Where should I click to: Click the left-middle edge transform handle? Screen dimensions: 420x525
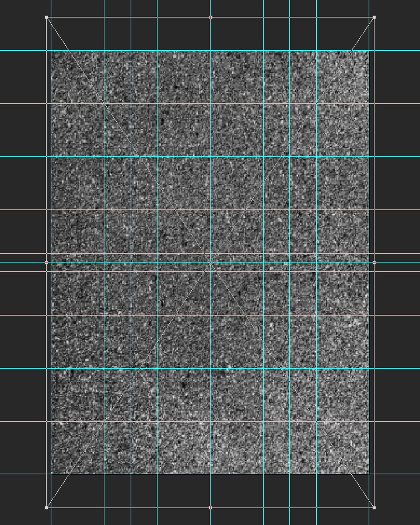46,263
